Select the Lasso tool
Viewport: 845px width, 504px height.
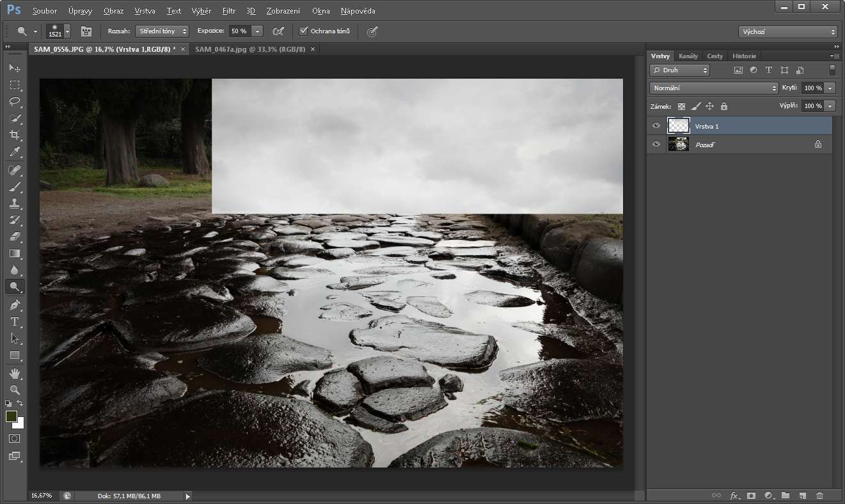point(14,102)
